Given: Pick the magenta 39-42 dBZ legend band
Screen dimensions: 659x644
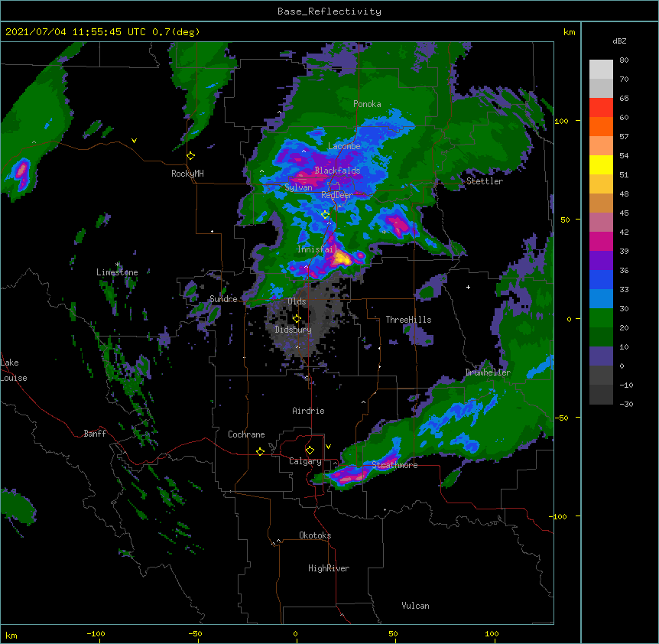Looking at the screenshot, I should [x=601, y=241].
